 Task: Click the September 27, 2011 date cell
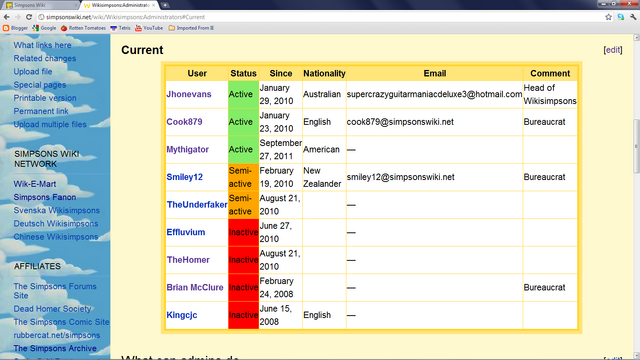coord(280,149)
